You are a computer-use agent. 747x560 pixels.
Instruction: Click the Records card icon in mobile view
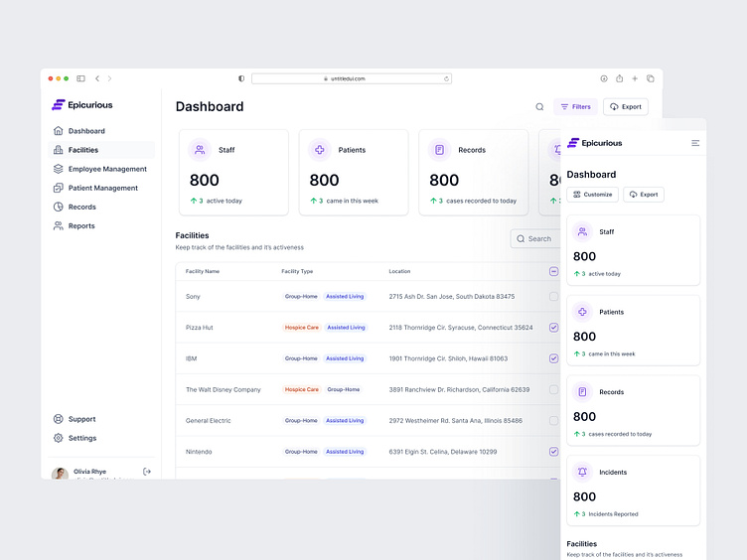point(582,392)
